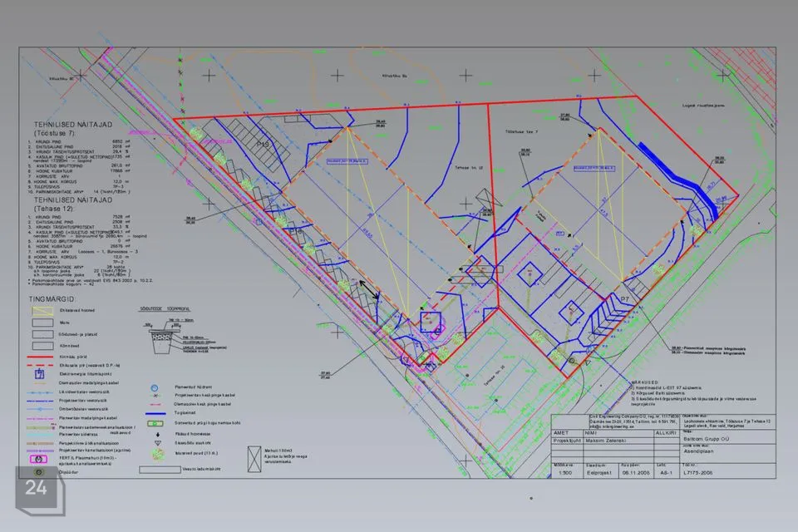Click the red solid boundary line legend sample
The width and height of the screenshot is (798, 532).
(40, 357)
